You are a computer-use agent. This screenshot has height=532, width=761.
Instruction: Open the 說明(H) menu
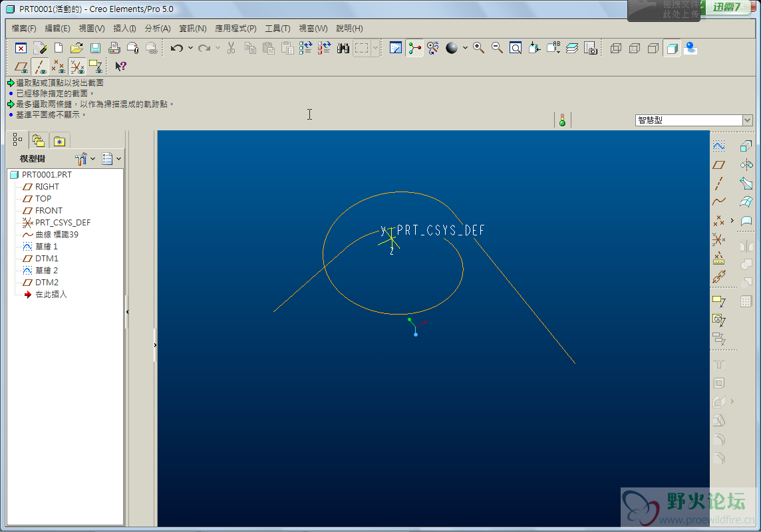(349, 29)
